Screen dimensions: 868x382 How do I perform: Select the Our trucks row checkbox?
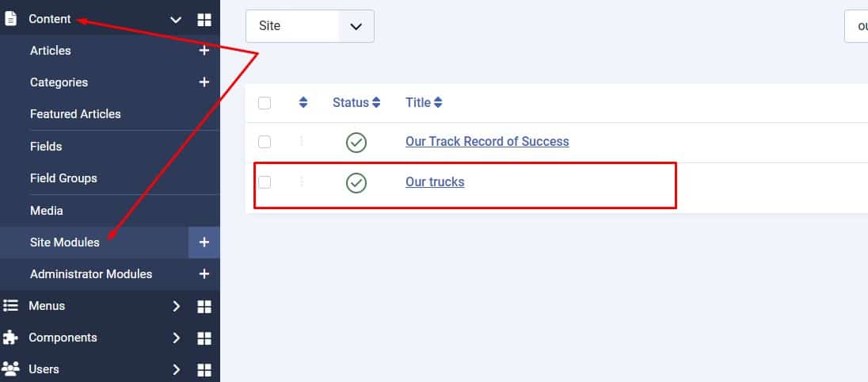click(x=265, y=182)
